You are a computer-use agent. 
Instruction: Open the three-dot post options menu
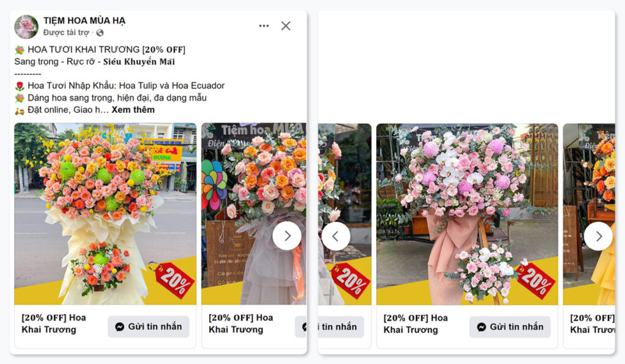pos(264,26)
